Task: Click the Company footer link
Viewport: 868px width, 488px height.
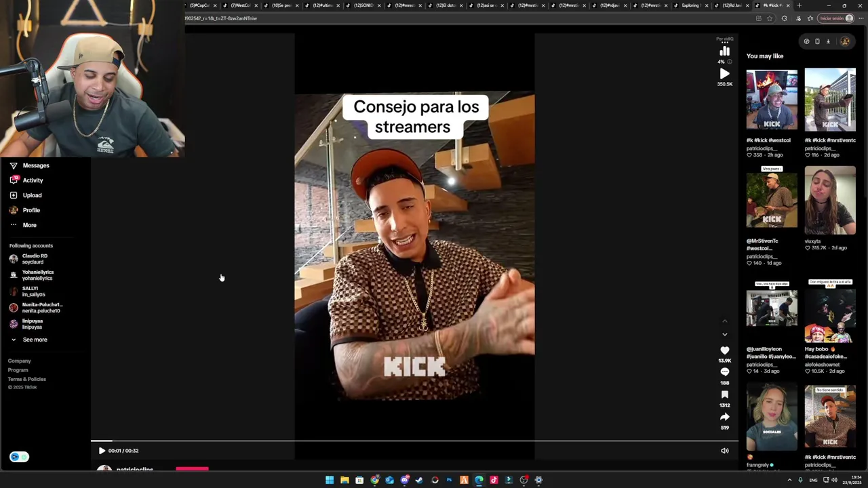Action: (19, 361)
